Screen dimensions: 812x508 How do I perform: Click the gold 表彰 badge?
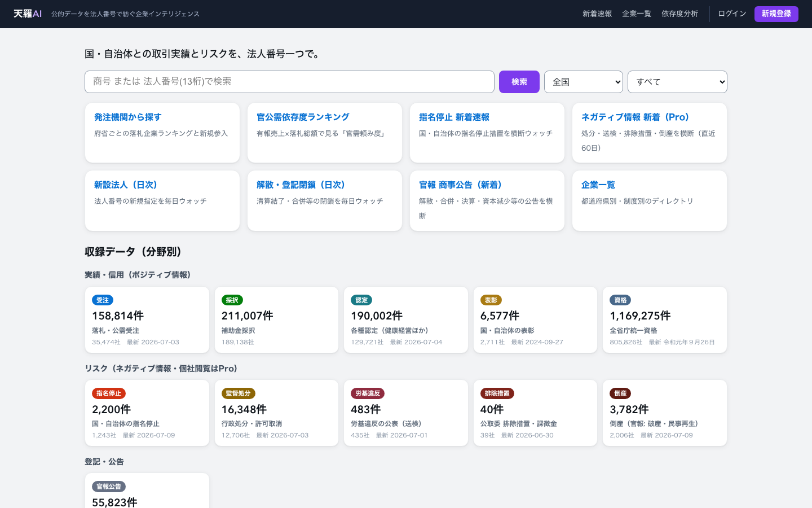tap(491, 300)
